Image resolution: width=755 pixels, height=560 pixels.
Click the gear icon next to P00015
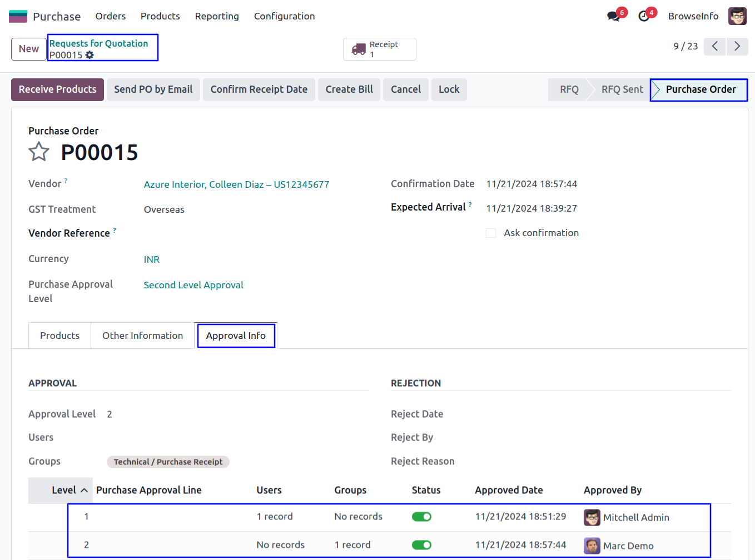(90, 55)
